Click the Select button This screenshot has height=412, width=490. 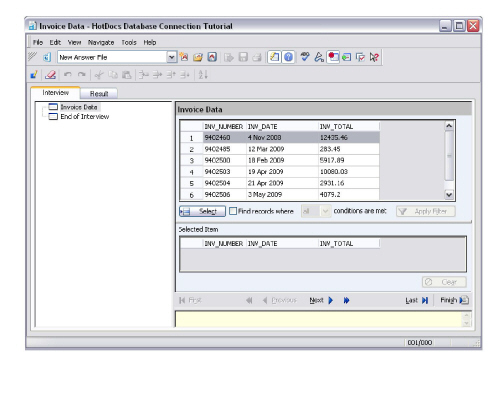202,211
